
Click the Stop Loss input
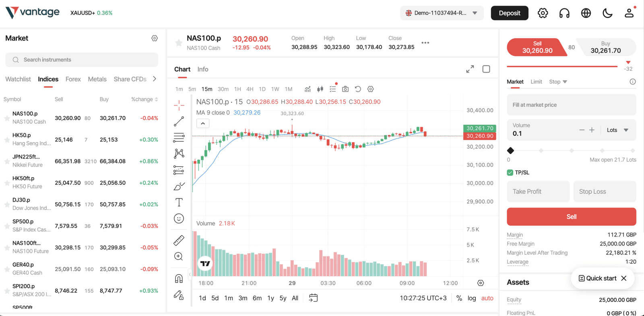pos(605,192)
